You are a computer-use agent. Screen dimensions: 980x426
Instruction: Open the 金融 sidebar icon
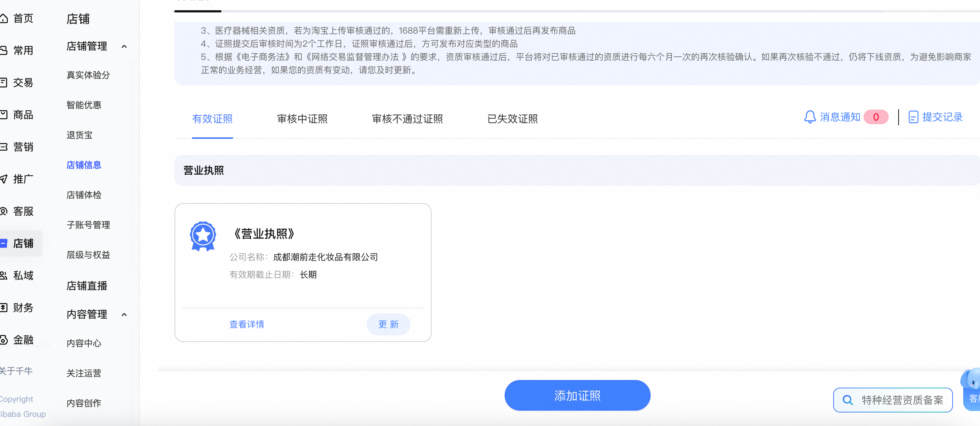[4, 339]
